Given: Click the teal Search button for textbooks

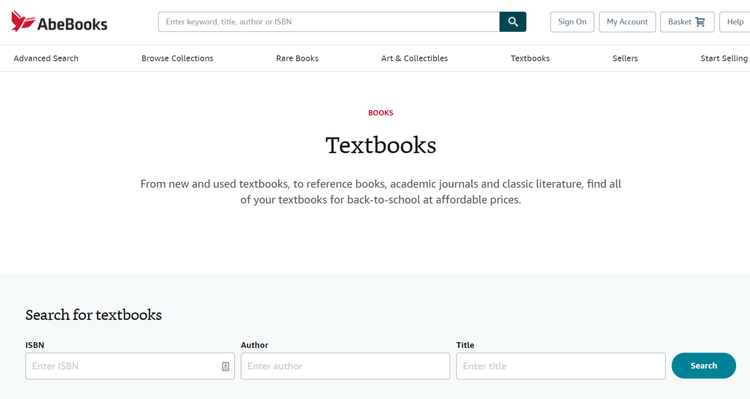Looking at the screenshot, I should click(704, 366).
